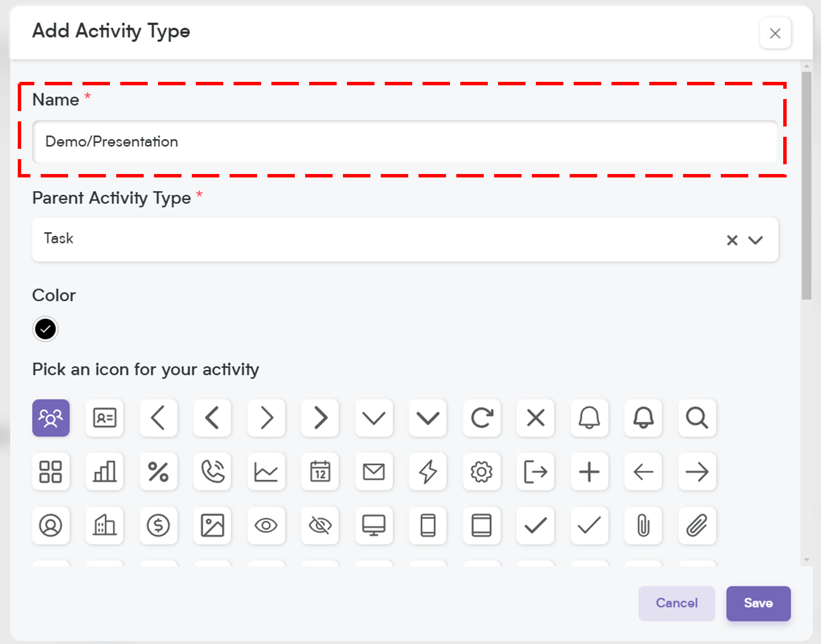The width and height of the screenshot is (821, 644).
Task: Pick the open eye icon
Action: coord(266,526)
